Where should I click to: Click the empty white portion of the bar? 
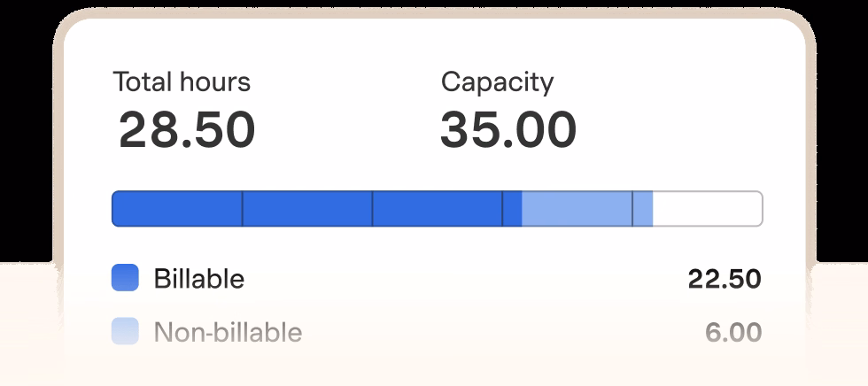tap(707, 209)
